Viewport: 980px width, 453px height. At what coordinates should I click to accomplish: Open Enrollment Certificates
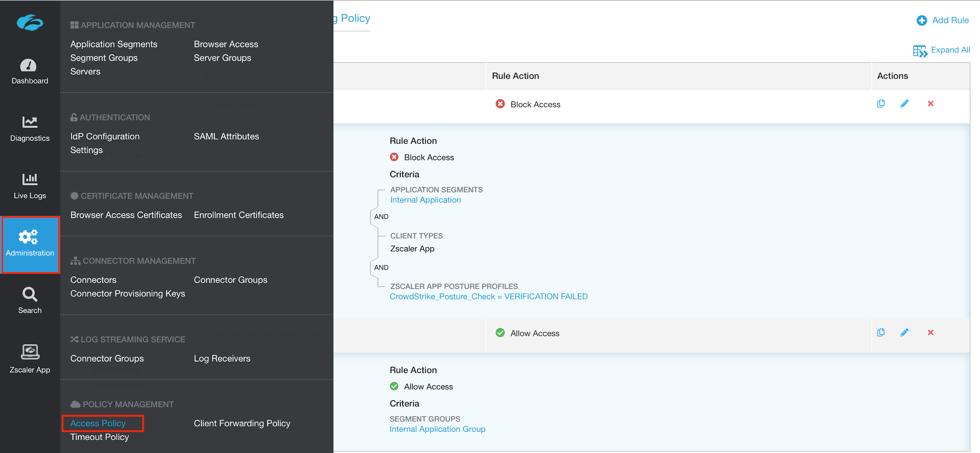coord(238,215)
